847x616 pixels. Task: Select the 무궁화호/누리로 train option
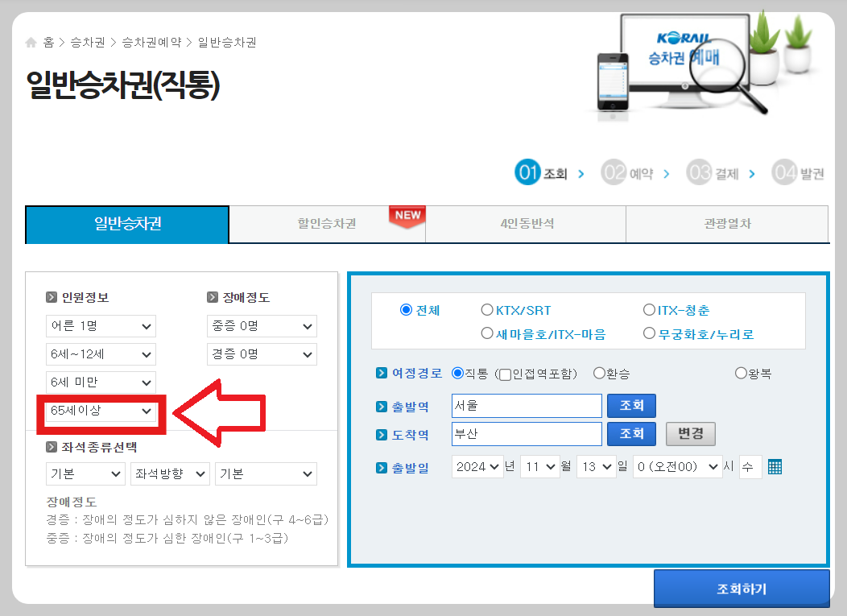click(650, 333)
